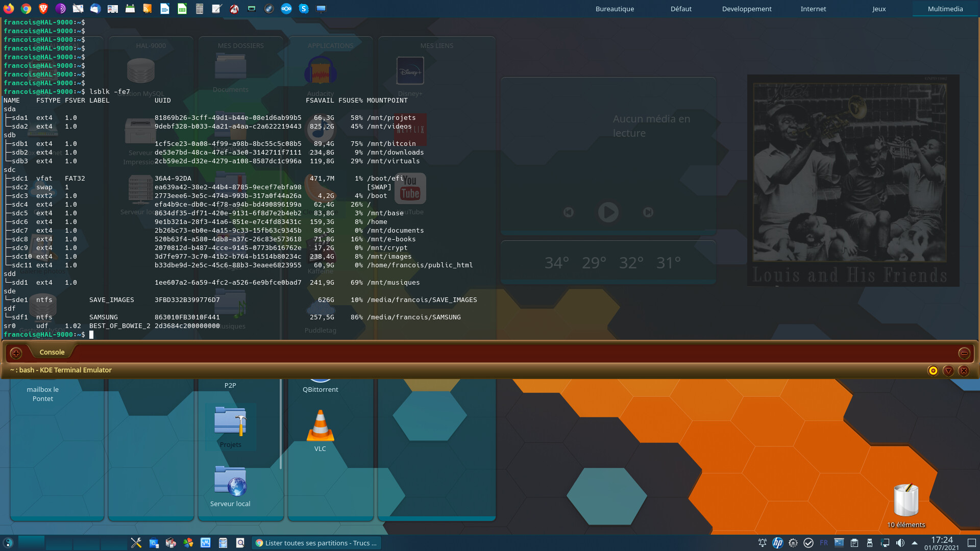Viewport: 980px width, 551px height.
Task: Switch keyboard layout FR indicator
Action: click(x=824, y=543)
